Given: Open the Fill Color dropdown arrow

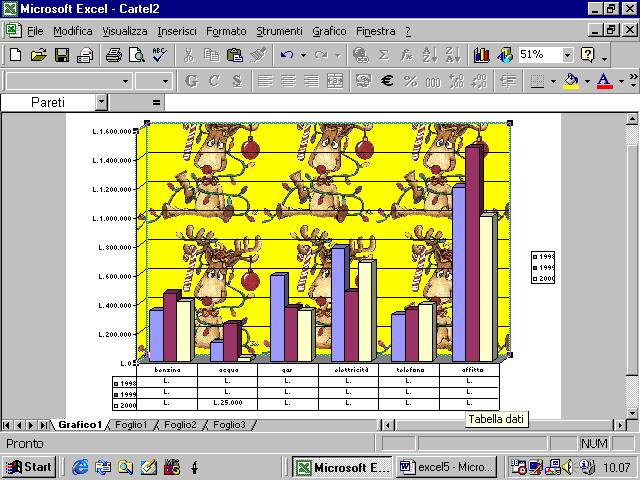Looking at the screenshot, I should tap(587, 81).
